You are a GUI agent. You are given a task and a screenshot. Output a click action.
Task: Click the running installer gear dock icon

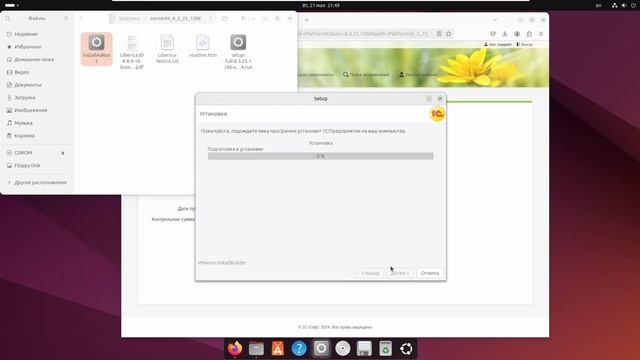coord(321,349)
